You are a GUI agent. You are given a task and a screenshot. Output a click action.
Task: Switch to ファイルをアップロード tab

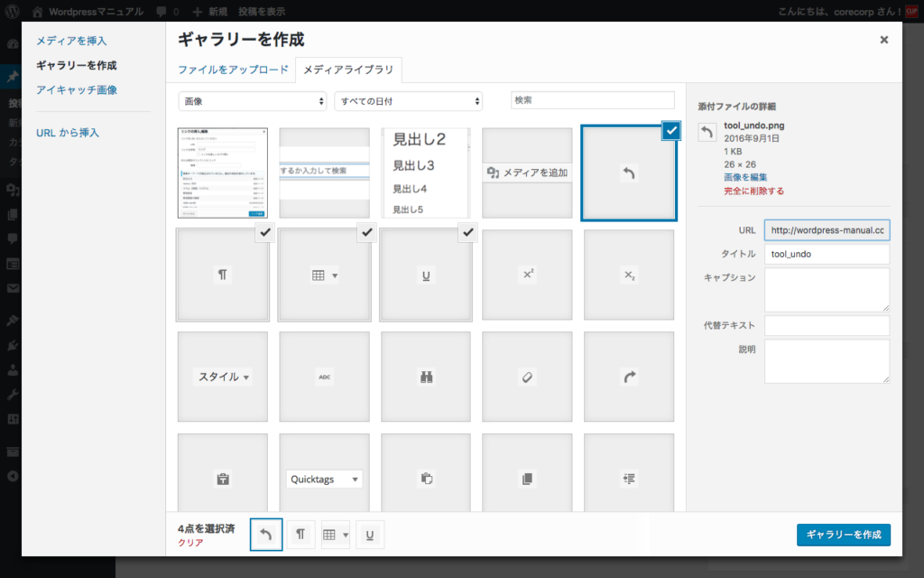click(x=233, y=70)
